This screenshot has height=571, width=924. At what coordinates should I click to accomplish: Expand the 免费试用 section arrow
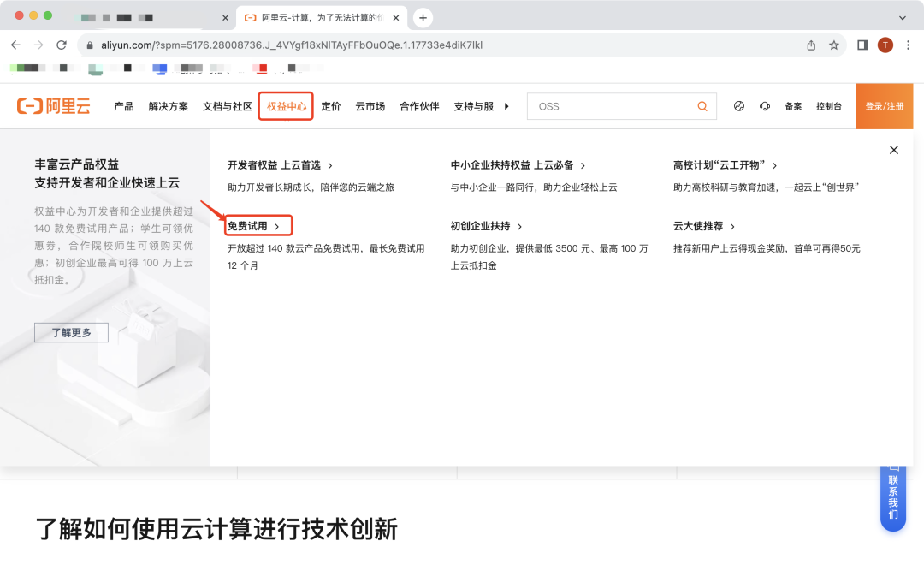(275, 225)
